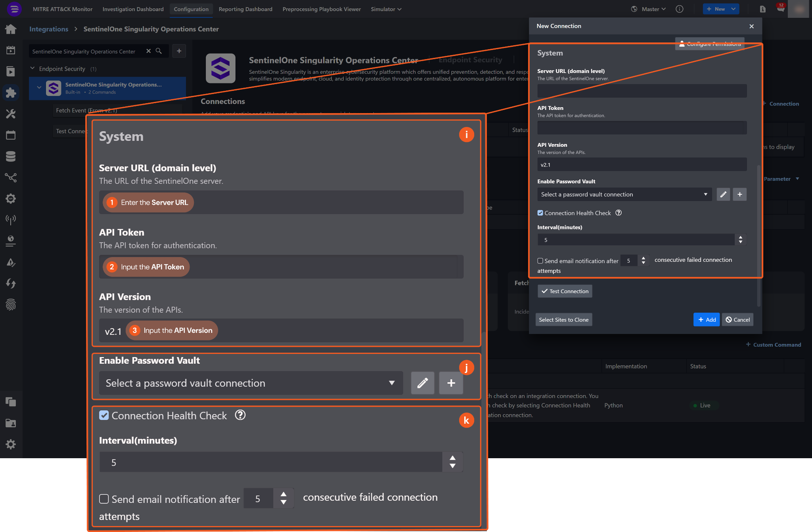Enable Send email notification after checkbox
This screenshot has height=532, width=812.
pos(540,261)
